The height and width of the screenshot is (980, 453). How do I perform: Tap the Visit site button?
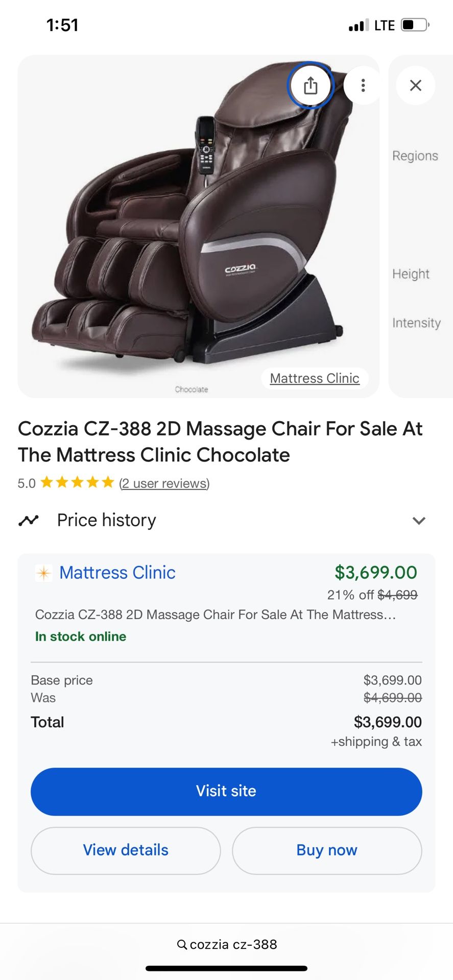pyautogui.click(x=226, y=791)
